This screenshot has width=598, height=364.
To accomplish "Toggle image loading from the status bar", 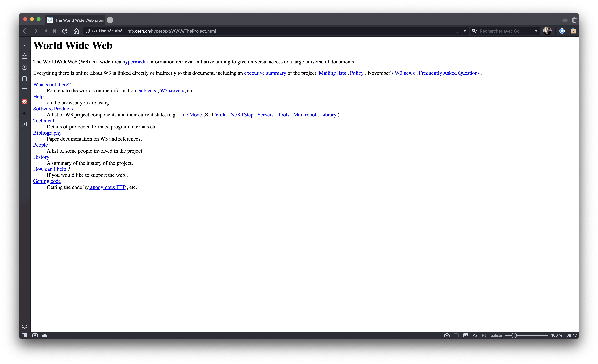I will (x=466, y=335).
